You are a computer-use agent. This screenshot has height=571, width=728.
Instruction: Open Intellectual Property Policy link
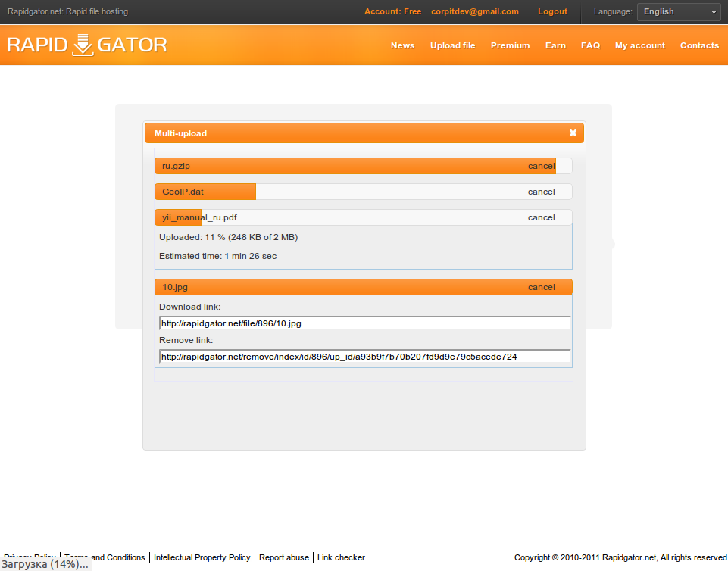(202, 557)
